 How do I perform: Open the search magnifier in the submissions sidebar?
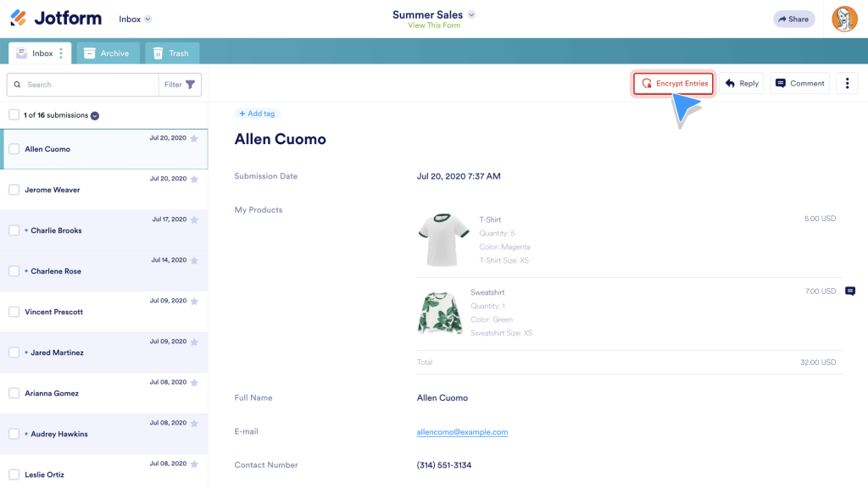click(18, 85)
